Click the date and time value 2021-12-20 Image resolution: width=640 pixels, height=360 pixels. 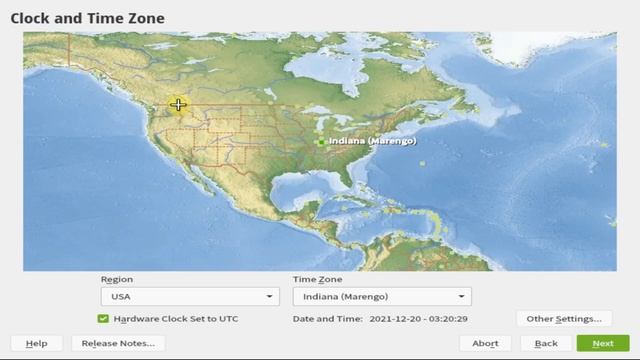click(x=418, y=319)
